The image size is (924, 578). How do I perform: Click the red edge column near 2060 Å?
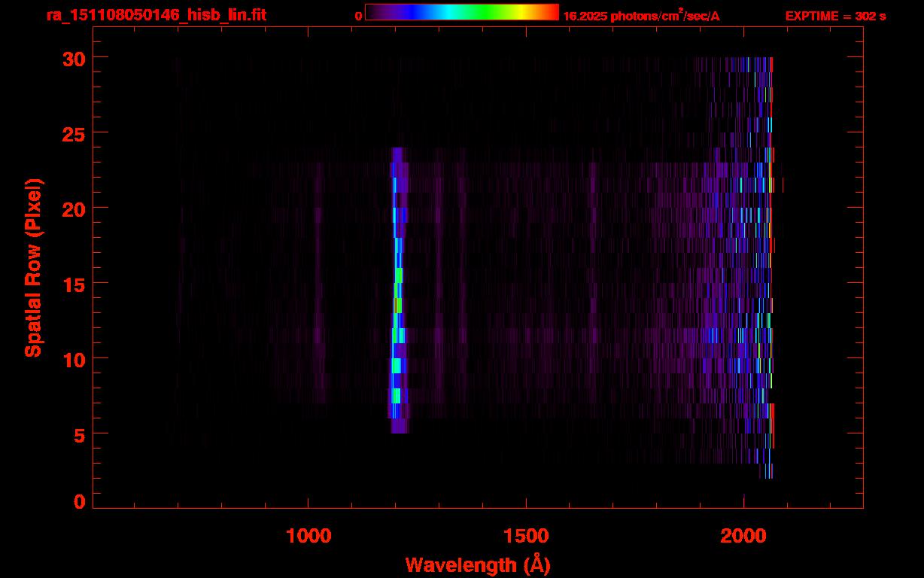(771, 267)
